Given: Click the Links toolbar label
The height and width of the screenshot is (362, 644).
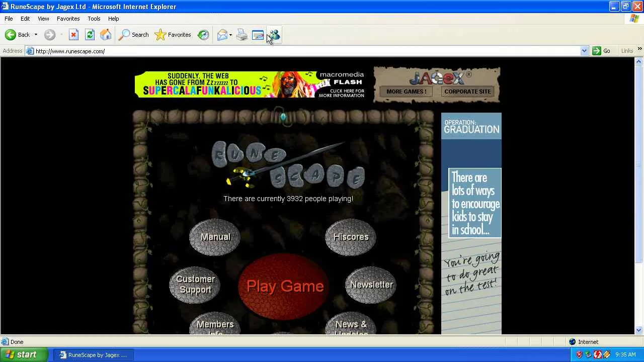Looking at the screenshot, I should pos(627,51).
